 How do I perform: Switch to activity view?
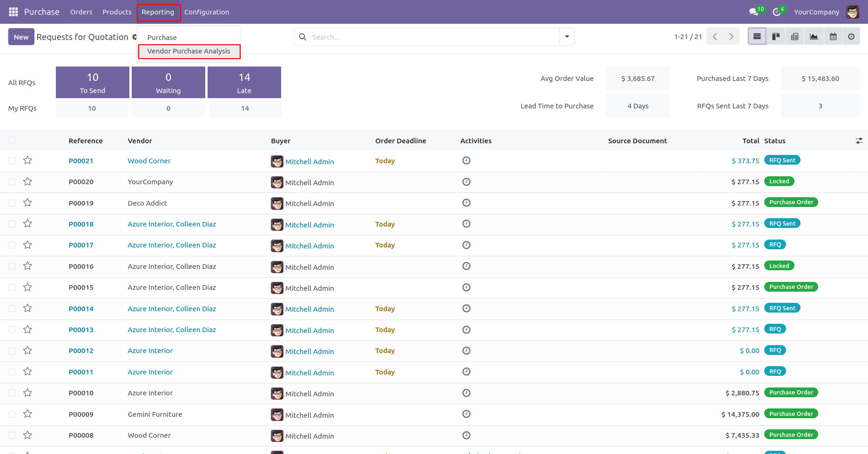pos(851,36)
